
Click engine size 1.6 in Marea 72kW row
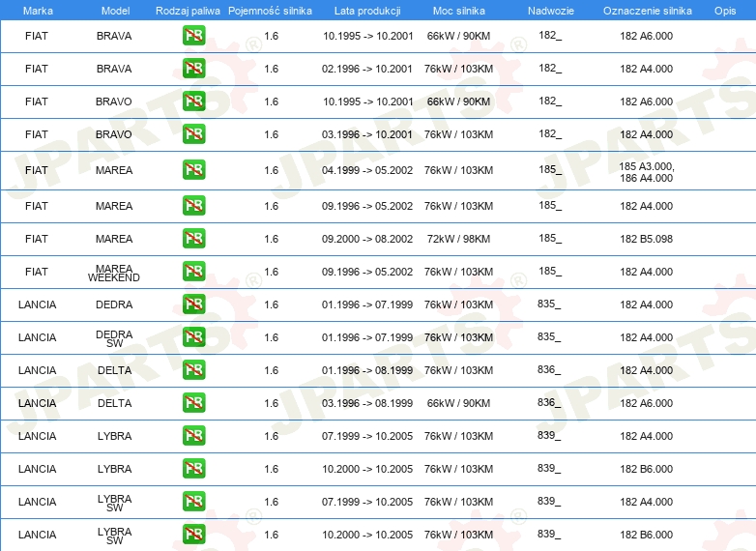[272, 239]
